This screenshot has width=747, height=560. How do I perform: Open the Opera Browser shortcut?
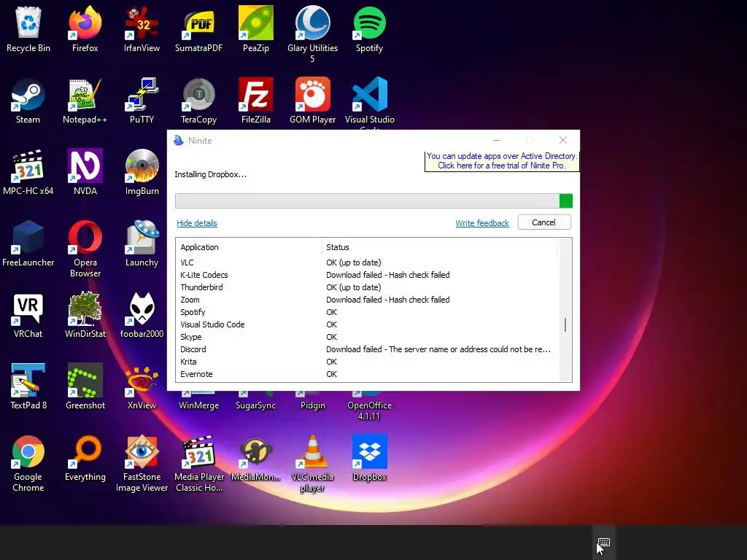tap(85, 237)
